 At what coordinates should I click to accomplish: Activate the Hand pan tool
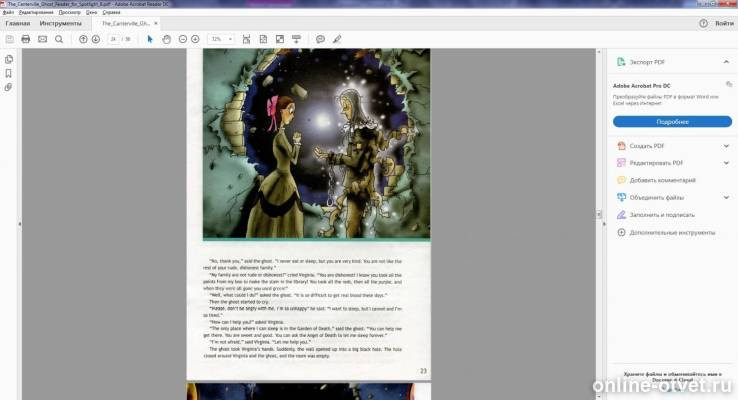point(166,39)
